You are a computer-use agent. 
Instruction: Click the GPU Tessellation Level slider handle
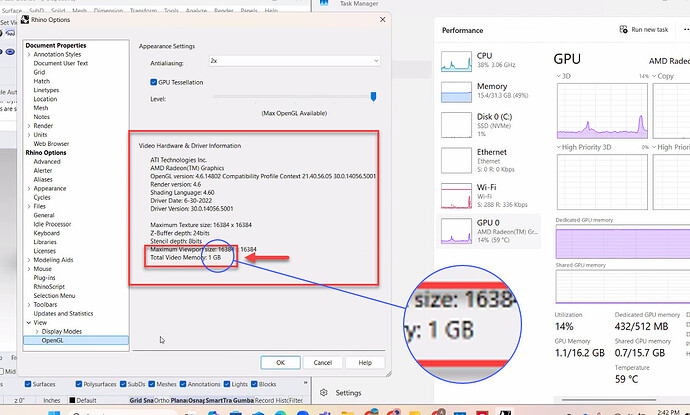[x=373, y=96]
